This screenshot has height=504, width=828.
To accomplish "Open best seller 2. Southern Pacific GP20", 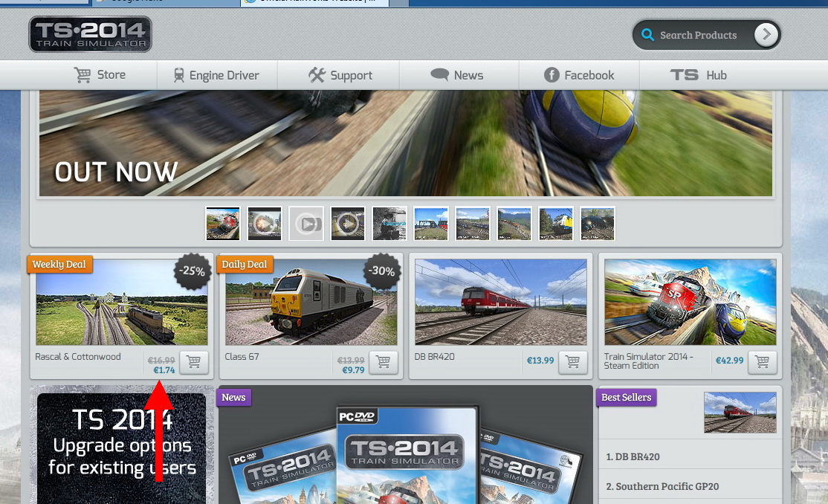I will [662, 486].
